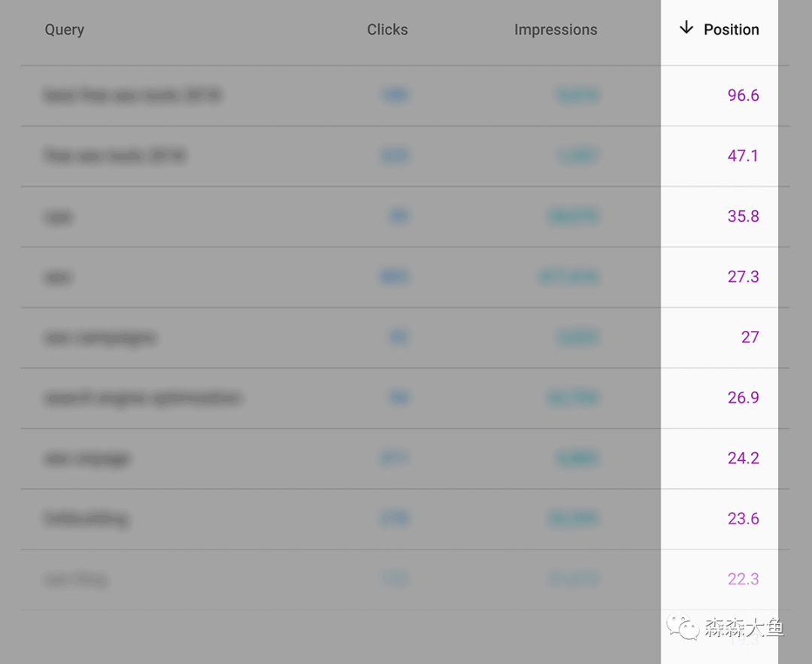Click the blurred impressions value in the 35.8 row
The image size is (812, 664).
click(574, 216)
